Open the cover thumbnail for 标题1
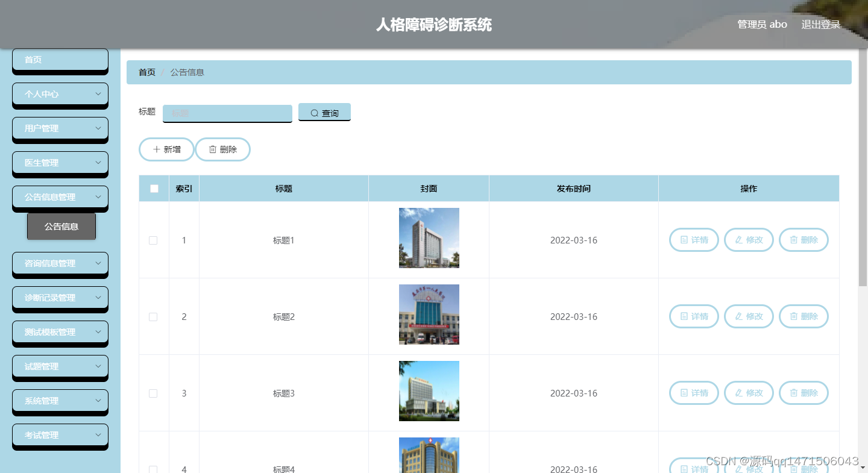Viewport: 868px width, 473px height. click(x=429, y=238)
